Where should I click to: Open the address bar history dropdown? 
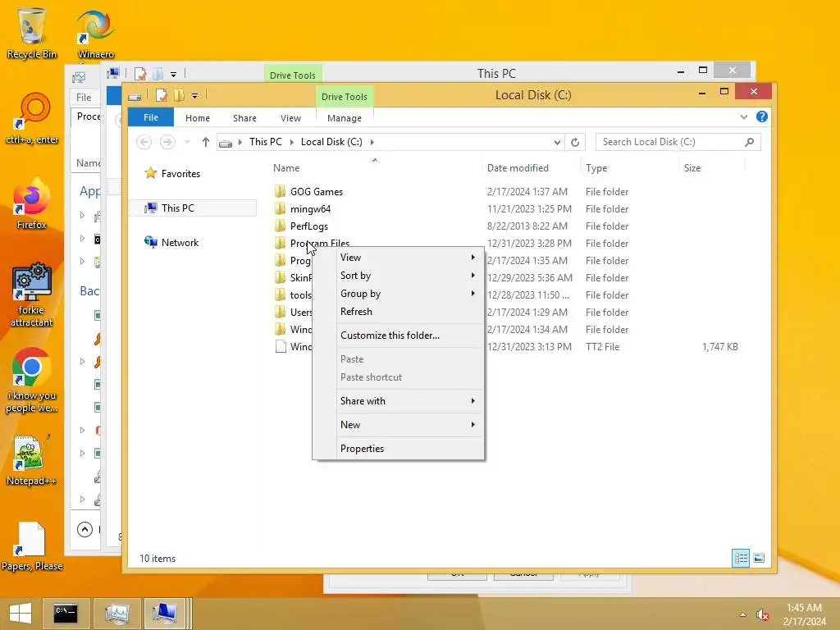(x=557, y=142)
